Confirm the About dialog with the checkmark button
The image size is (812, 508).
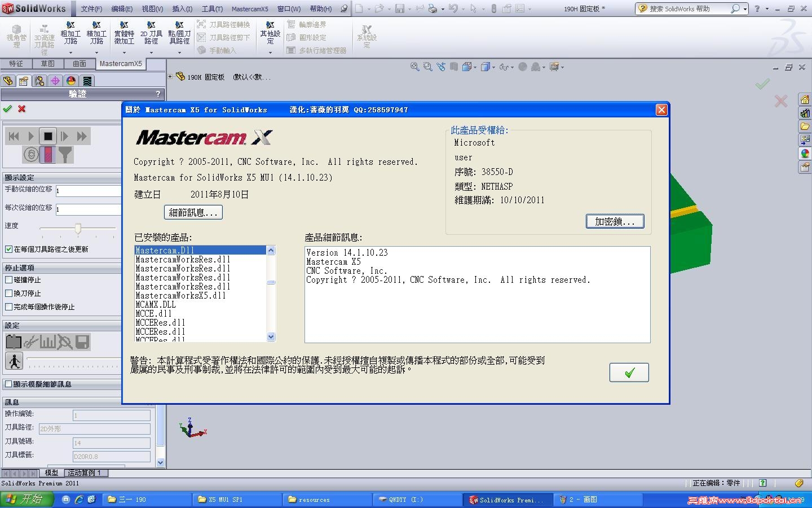(629, 373)
